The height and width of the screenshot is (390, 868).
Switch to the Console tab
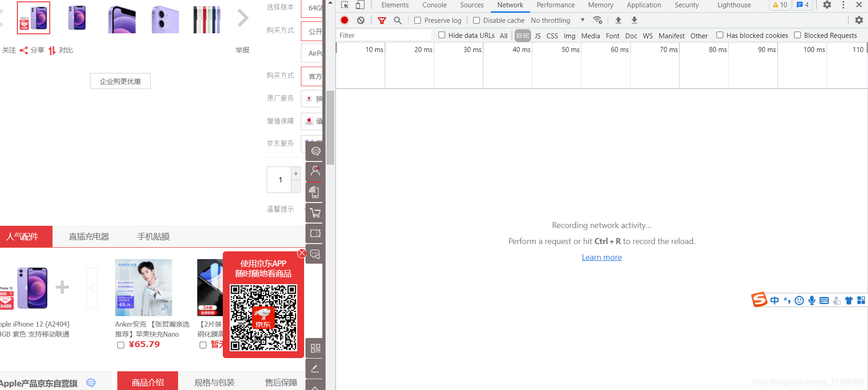click(434, 5)
